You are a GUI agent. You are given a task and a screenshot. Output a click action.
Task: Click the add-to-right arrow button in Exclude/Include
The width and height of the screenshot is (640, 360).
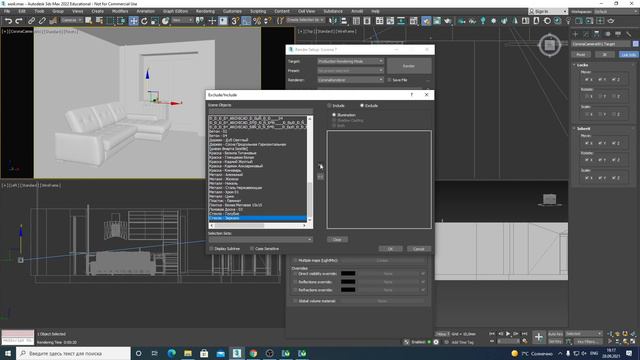[x=320, y=166]
